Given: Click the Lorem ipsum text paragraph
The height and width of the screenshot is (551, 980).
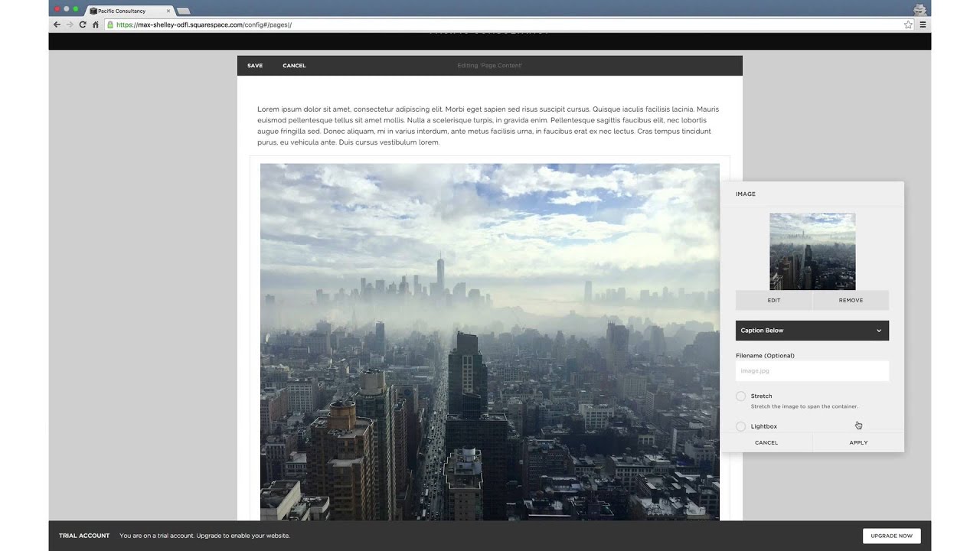Looking at the screenshot, I should tap(488, 126).
